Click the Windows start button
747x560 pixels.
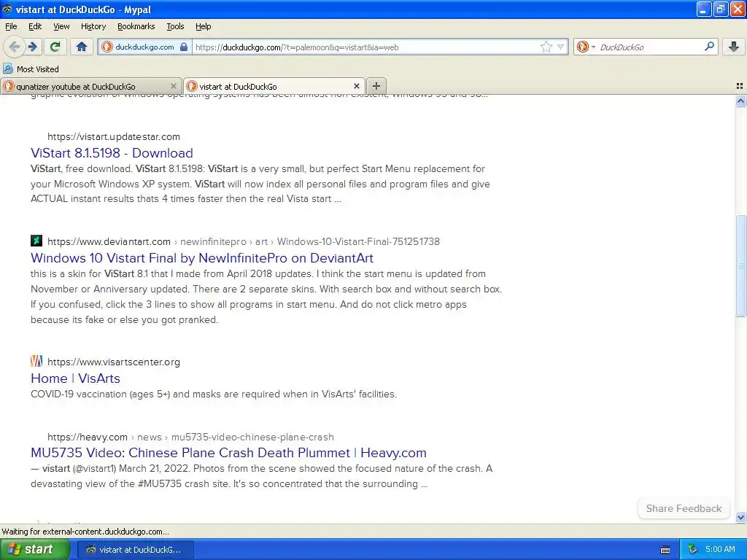pos(34,549)
